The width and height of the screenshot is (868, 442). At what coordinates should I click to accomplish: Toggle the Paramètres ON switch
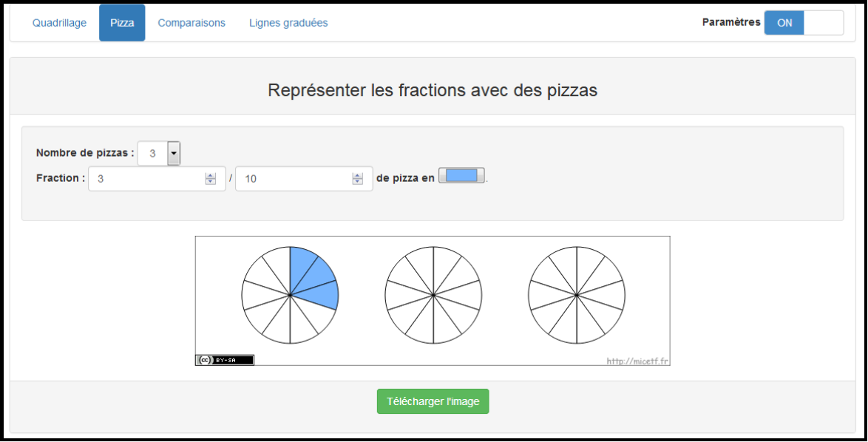click(x=784, y=23)
